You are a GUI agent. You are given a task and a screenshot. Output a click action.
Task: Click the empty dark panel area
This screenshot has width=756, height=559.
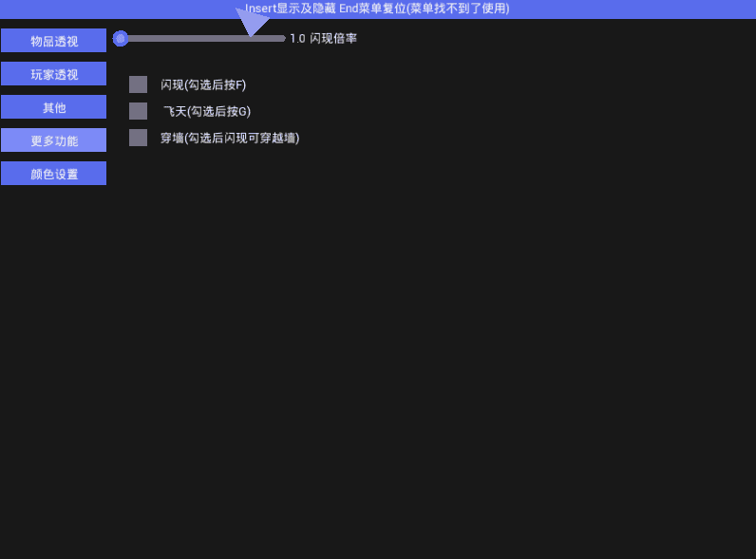click(x=434, y=337)
